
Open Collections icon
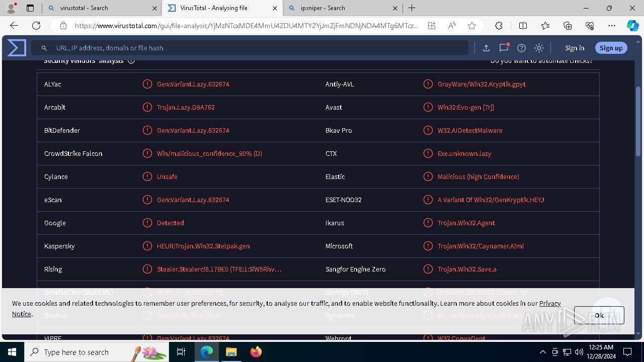pos(568,26)
